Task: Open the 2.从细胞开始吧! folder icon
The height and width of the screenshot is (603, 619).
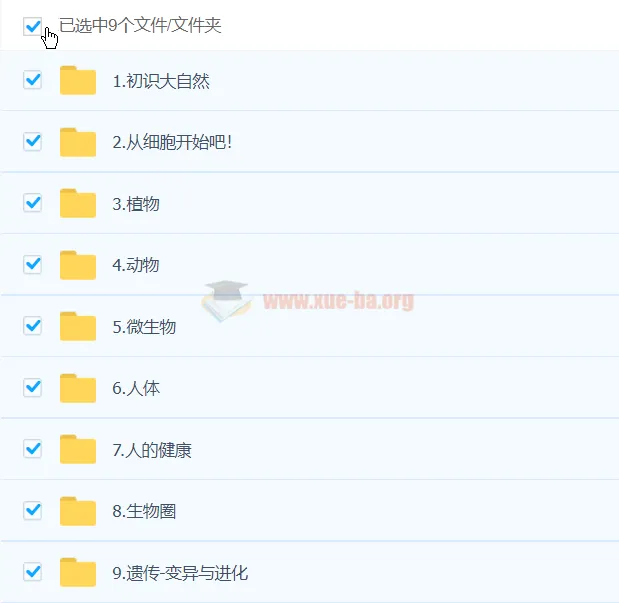Action: (x=78, y=142)
